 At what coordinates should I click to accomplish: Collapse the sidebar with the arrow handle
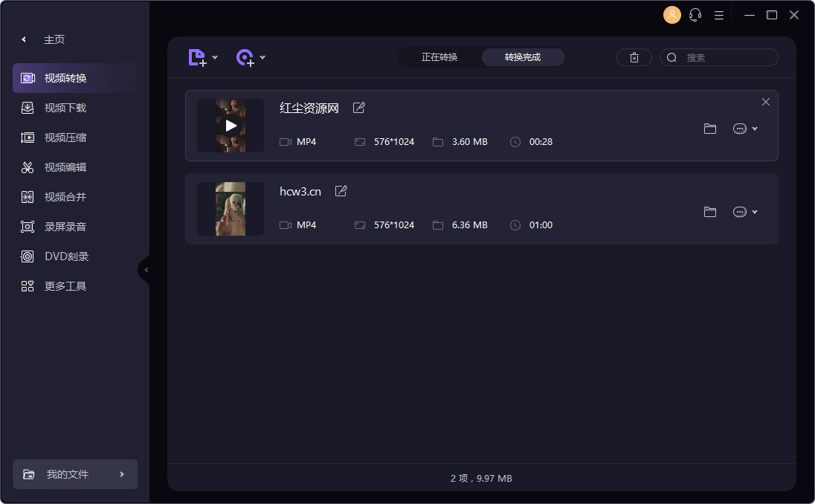coord(146,270)
